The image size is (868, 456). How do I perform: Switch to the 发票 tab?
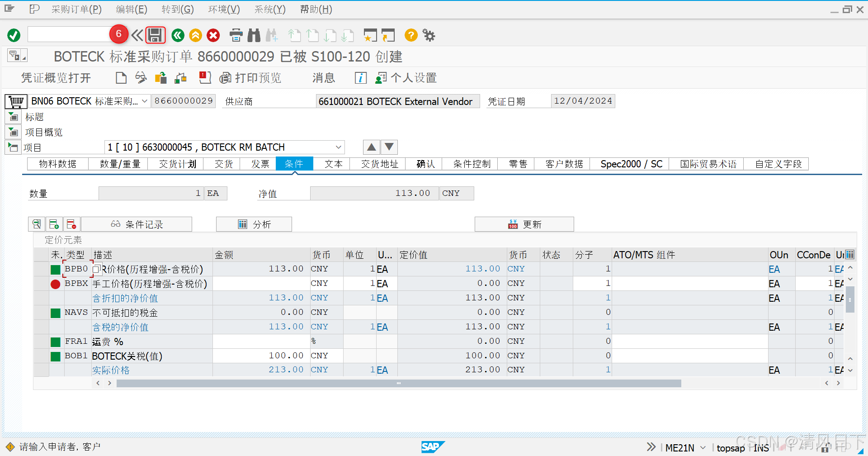260,164
